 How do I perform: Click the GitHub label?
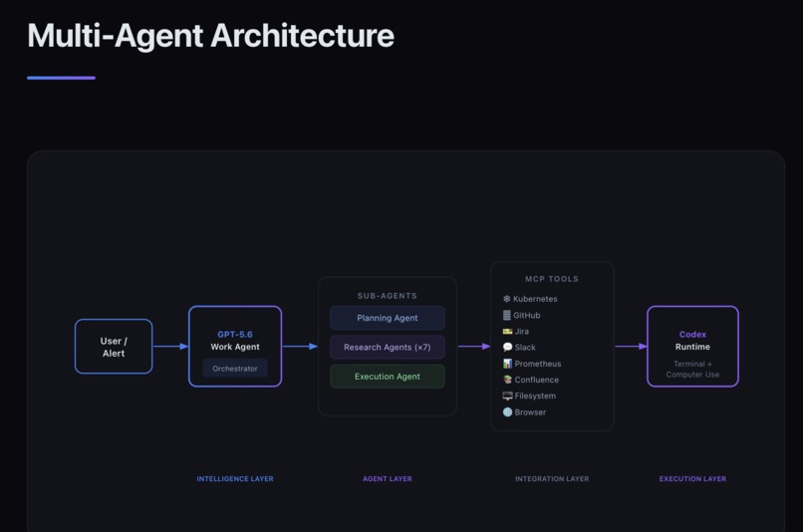(527, 316)
